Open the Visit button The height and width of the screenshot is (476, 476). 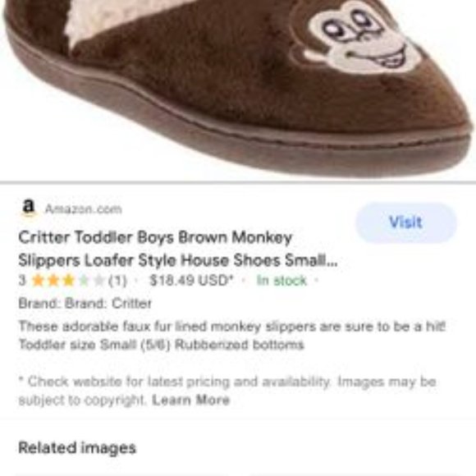click(406, 222)
